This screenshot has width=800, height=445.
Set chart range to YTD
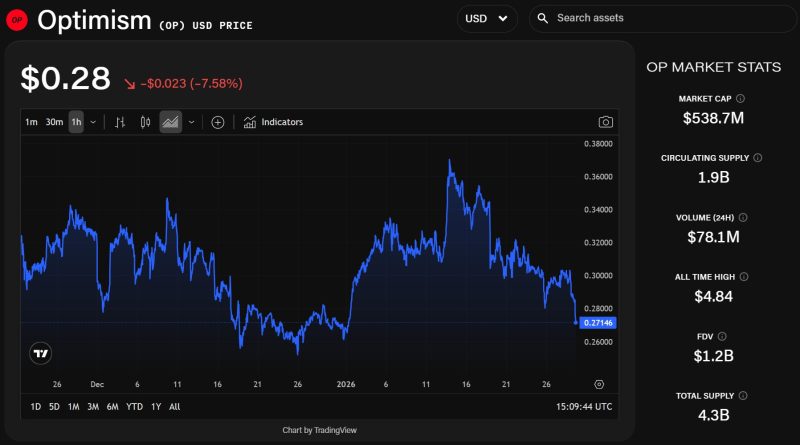click(134, 407)
